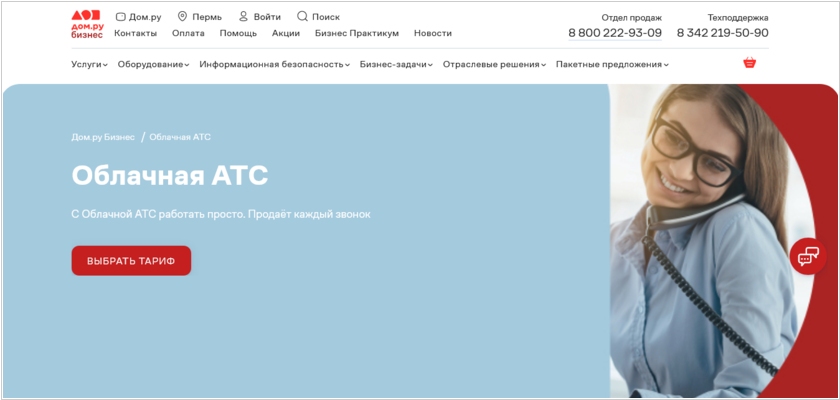Click the Дом.ру link in top bar
Screen dimensions: 840x400
coord(145,17)
